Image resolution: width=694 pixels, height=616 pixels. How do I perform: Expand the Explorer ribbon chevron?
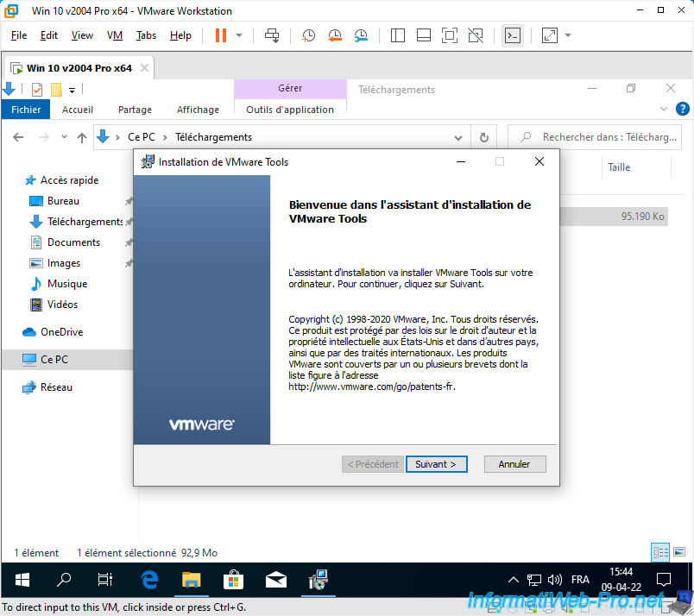[664, 109]
